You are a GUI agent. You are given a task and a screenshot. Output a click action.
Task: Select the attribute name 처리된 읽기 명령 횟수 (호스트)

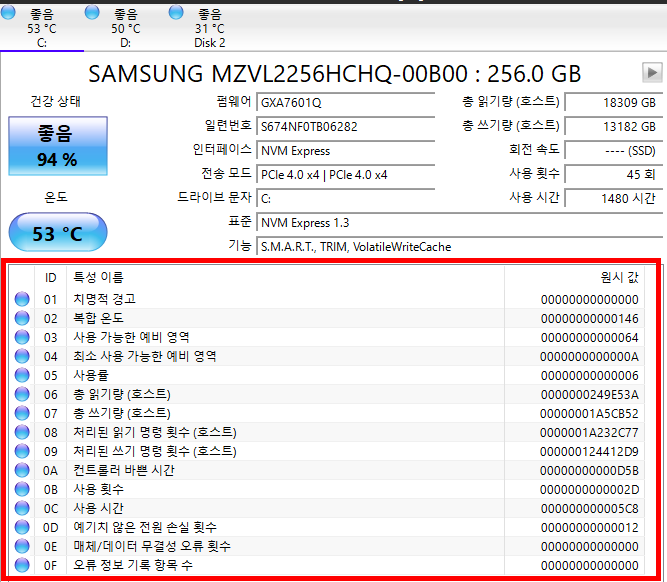pyautogui.click(x=155, y=432)
